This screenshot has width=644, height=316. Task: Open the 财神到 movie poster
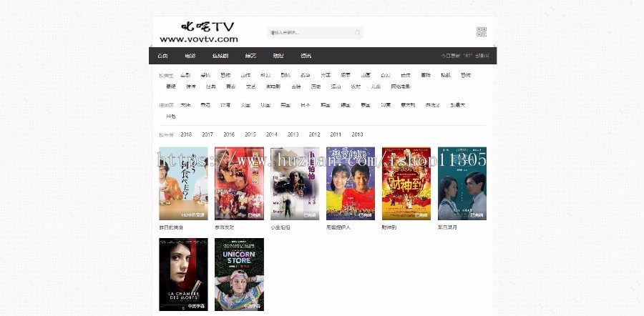pos(406,184)
